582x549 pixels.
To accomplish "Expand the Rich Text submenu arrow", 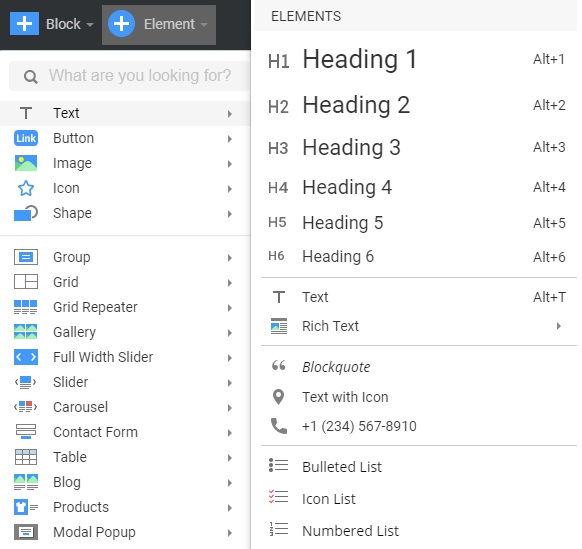I will coord(559,326).
